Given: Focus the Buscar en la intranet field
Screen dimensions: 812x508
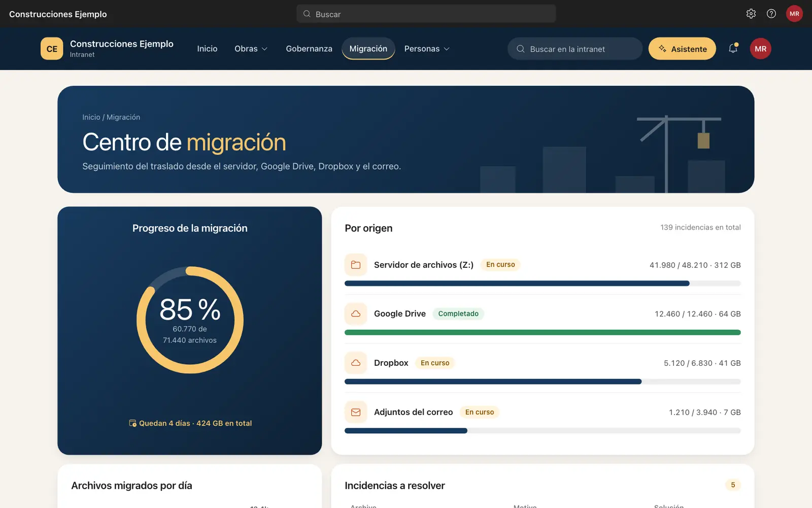Looking at the screenshot, I should pos(575,49).
